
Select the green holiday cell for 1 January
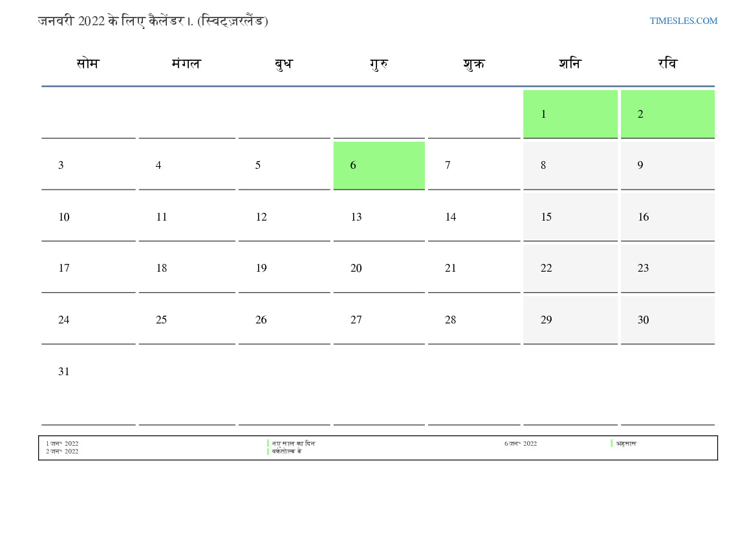[x=570, y=114]
